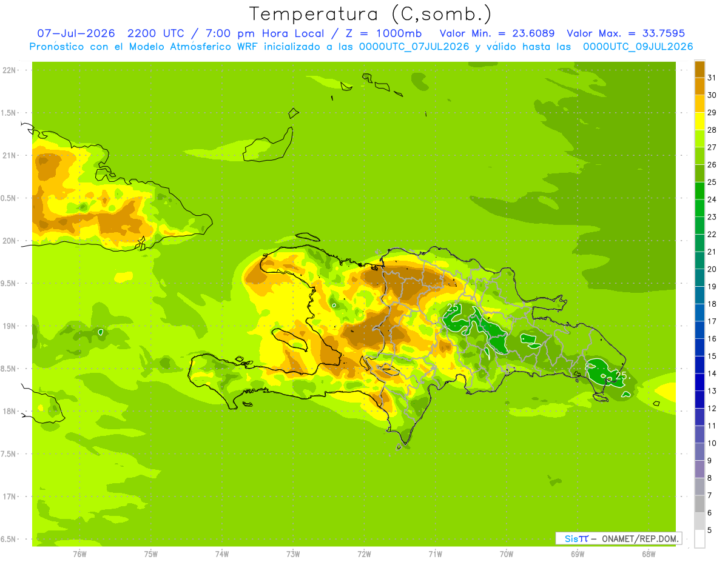Click the '71W' longitude axis label
This screenshot has height=562, width=728.
(435, 554)
